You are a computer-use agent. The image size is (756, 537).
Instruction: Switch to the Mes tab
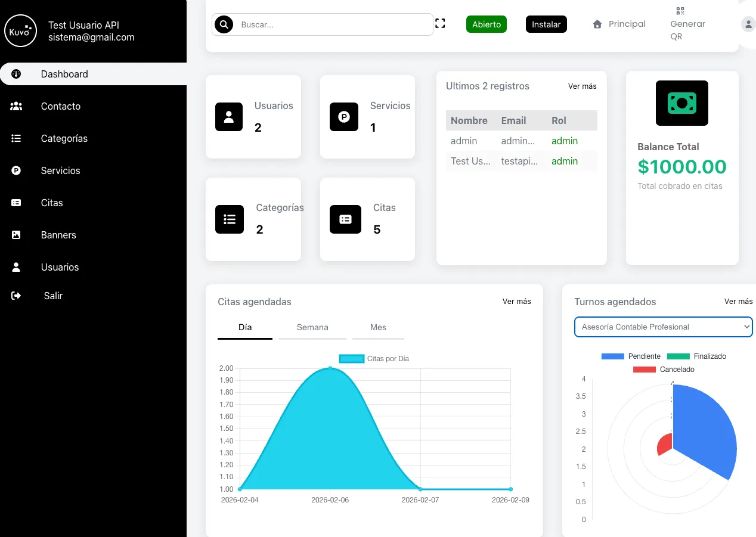[x=378, y=327]
